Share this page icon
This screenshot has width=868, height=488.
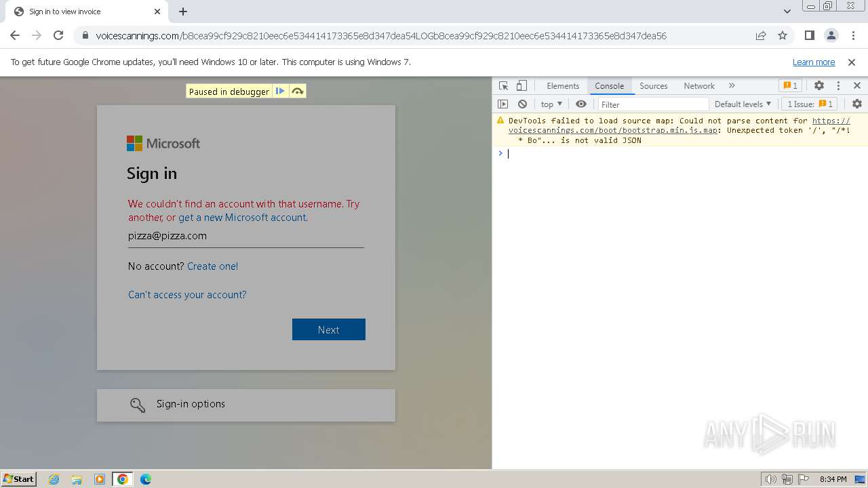point(761,35)
